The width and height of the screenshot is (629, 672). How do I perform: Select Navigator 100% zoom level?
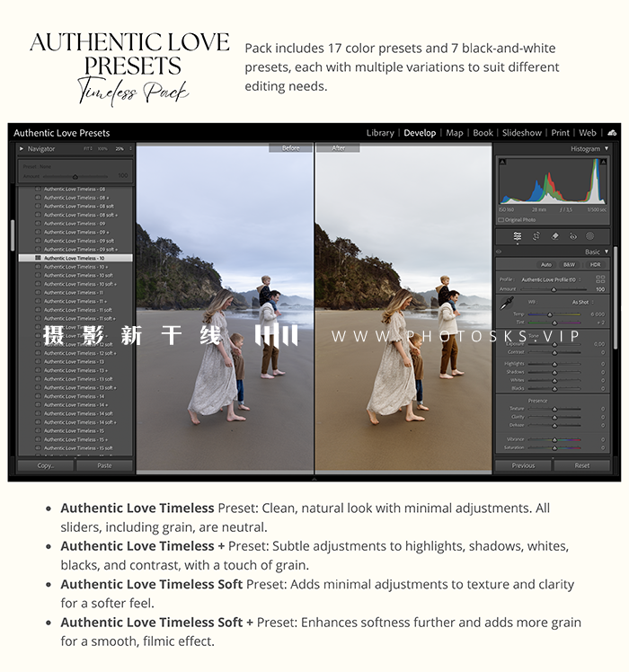pyautogui.click(x=102, y=149)
